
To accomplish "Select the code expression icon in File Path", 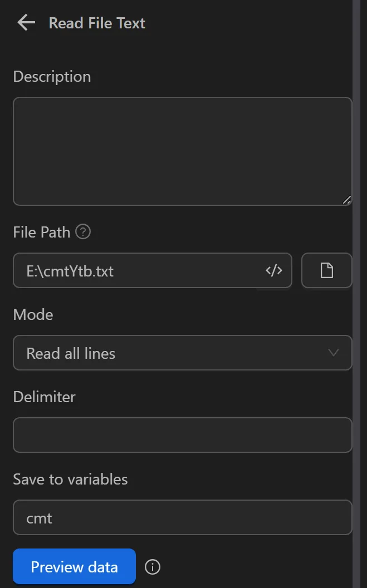I will point(273,270).
